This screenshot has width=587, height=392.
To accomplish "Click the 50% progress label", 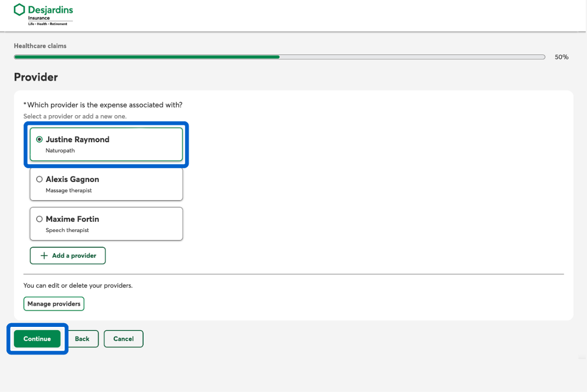I will pyautogui.click(x=561, y=57).
